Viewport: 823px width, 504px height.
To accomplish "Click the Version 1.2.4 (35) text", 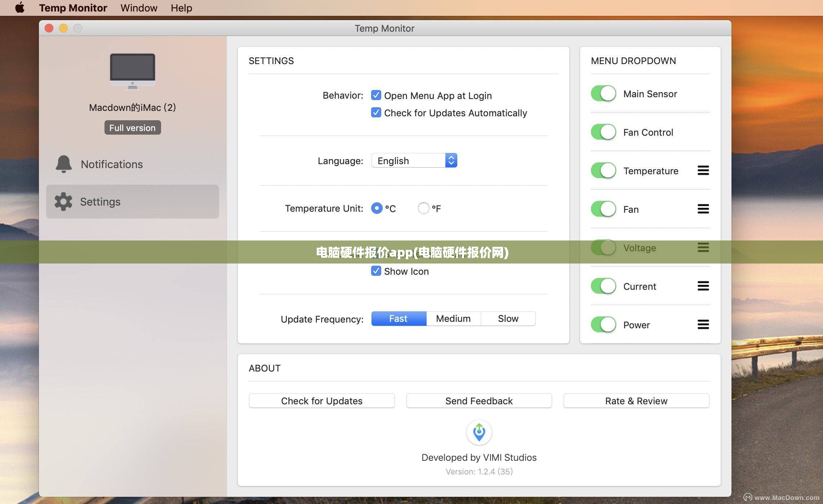I will click(479, 472).
